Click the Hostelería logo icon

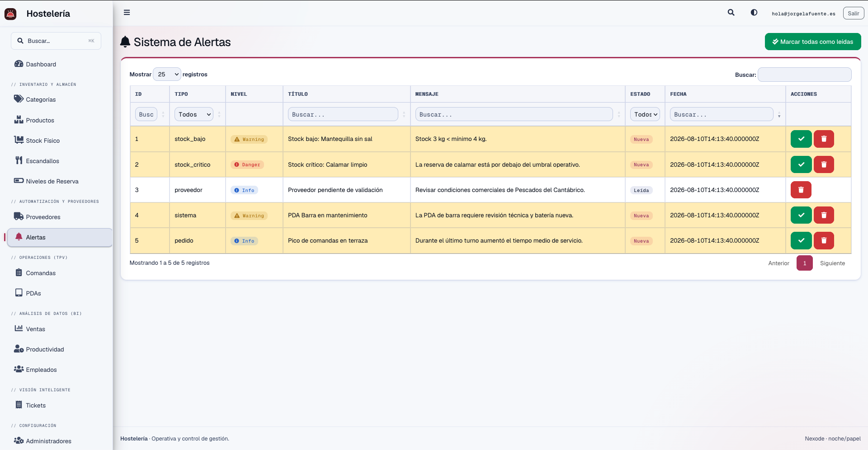pos(10,14)
